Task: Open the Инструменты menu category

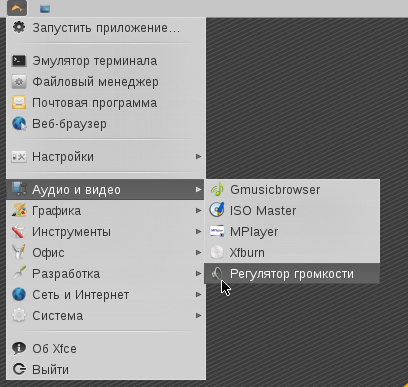Action: [x=105, y=231]
